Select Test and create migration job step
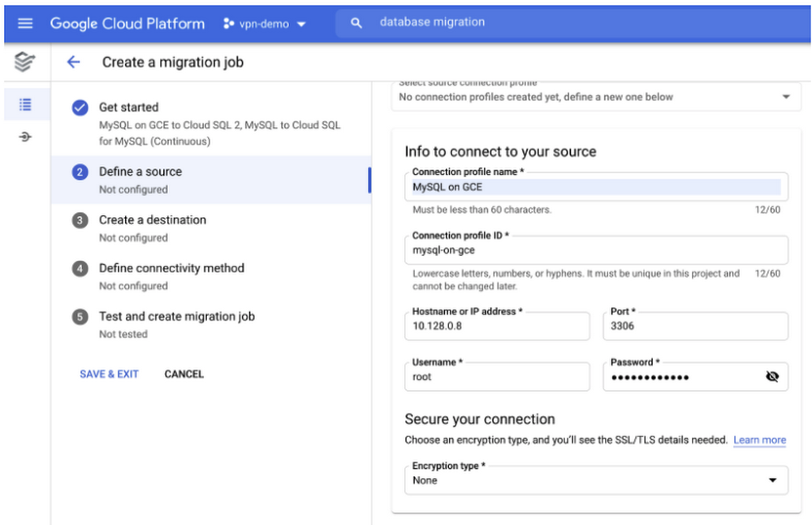Screen dimensions: 812x525 211,324
